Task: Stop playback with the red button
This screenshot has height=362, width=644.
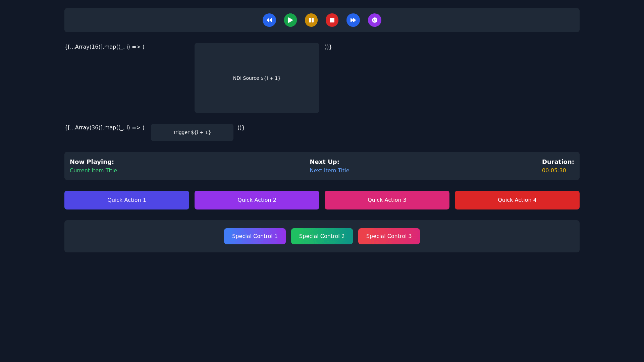Action: pyautogui.click(x=332, y=20)
